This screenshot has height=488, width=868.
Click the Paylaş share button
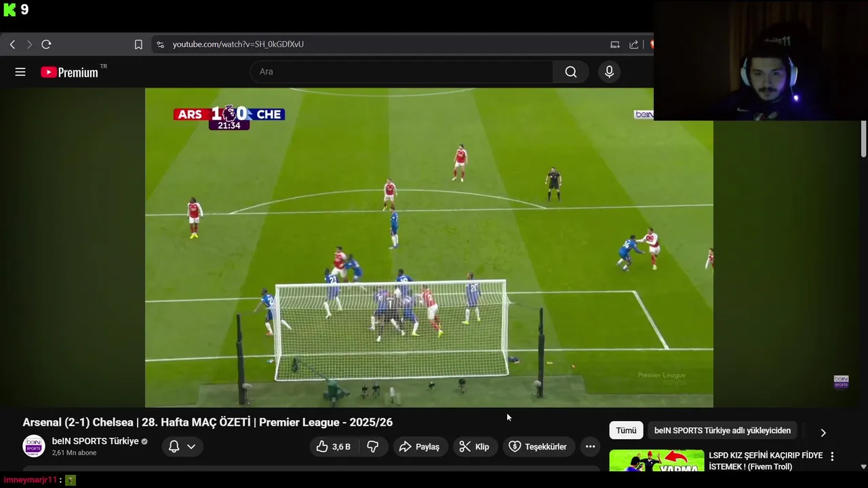[x=420, y=447]
